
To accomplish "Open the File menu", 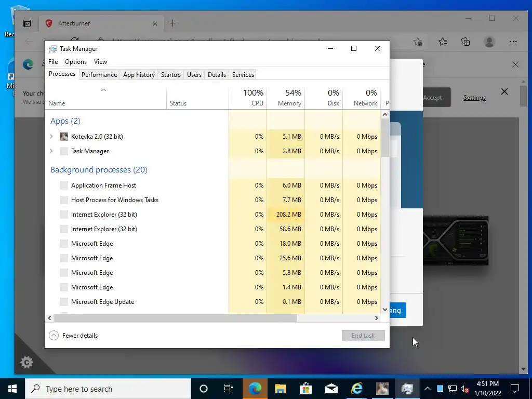I will click(x=53, y=62).
